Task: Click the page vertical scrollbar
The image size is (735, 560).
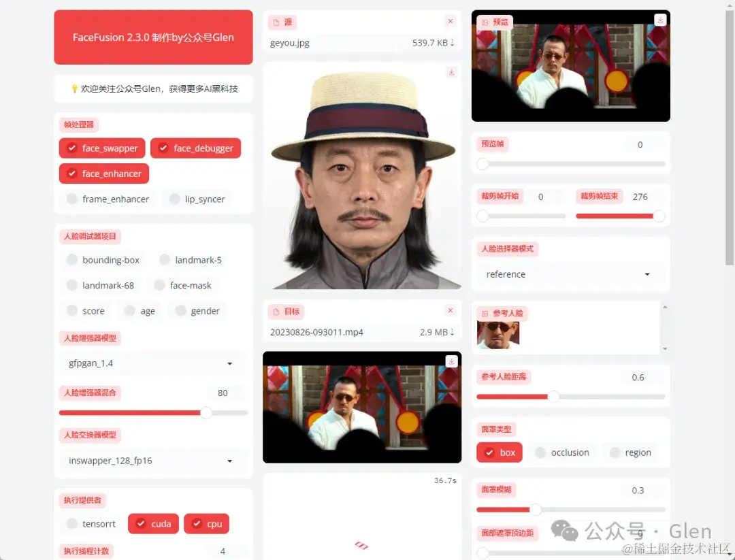Action: (x=730, y=137)
